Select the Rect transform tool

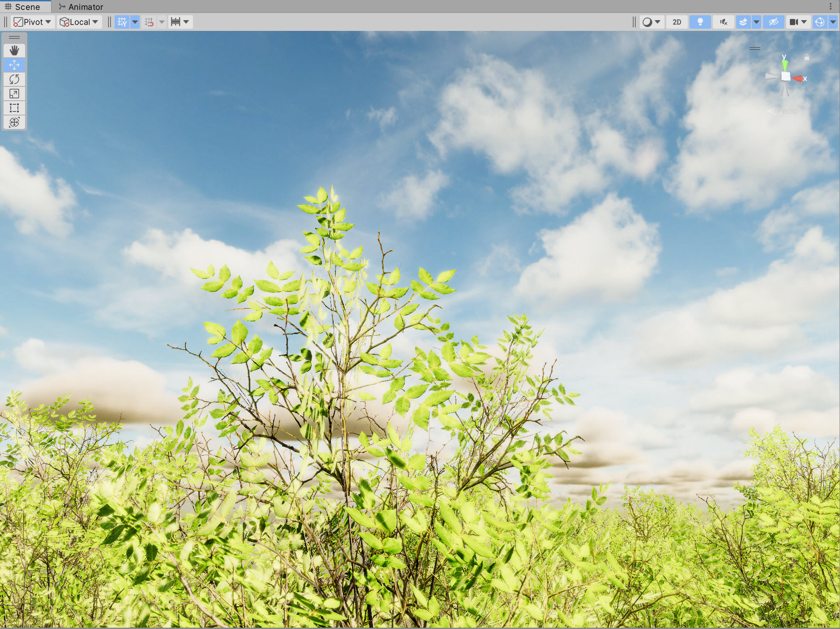coord(14,108)
